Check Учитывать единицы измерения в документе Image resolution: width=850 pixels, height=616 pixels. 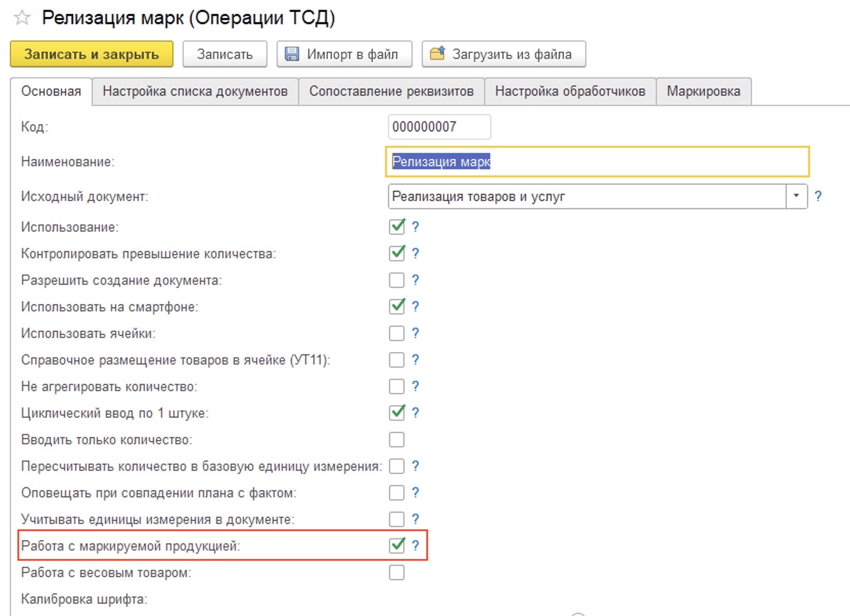point(397,519)
